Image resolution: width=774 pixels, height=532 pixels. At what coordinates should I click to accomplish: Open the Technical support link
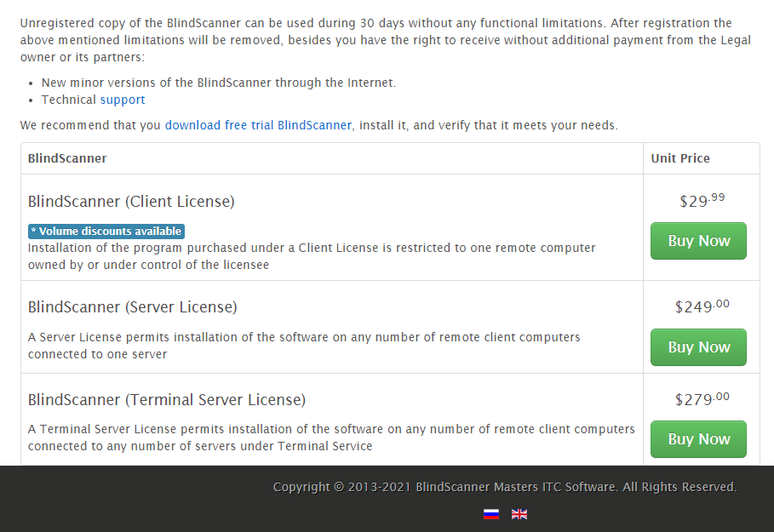click(123, 100)
